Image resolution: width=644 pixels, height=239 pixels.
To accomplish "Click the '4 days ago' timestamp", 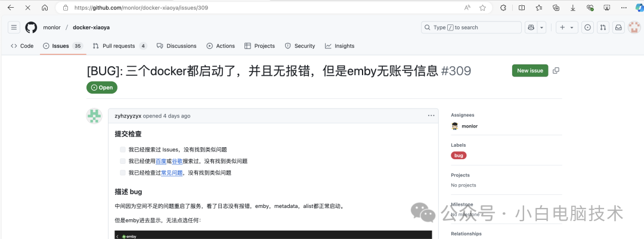I will [x=177, y=116].
